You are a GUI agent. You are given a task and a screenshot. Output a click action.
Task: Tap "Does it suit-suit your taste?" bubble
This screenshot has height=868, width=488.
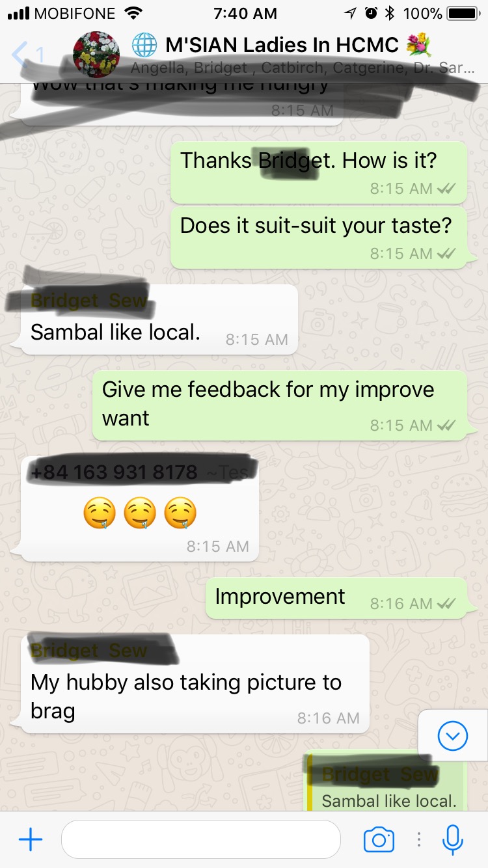tap(319, 237)
